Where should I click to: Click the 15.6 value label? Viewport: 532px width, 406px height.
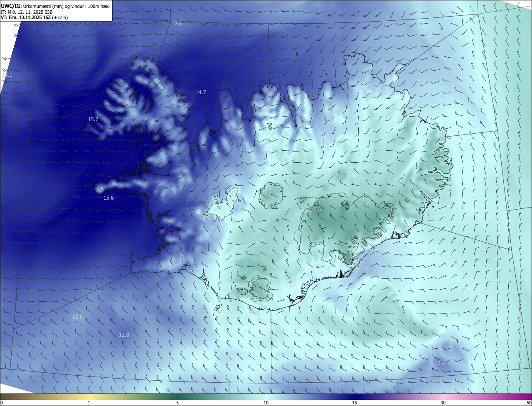pyautogui.click(x=108, y=198)
